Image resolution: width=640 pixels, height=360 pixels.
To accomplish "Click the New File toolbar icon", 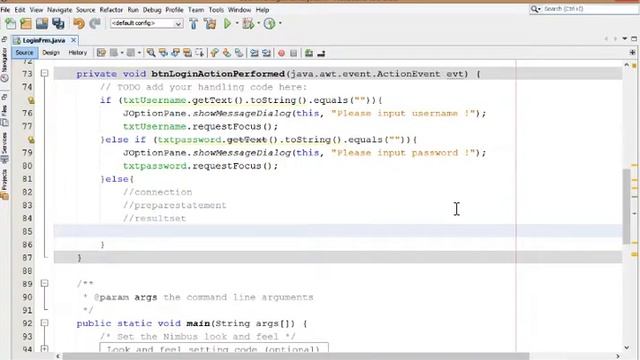I will [x=10, y=24].
